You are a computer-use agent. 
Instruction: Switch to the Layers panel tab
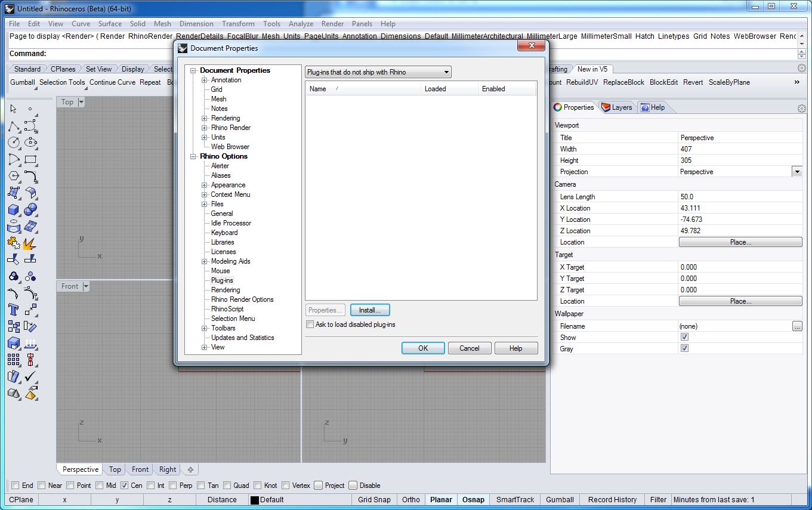click(x=617, y=107)
